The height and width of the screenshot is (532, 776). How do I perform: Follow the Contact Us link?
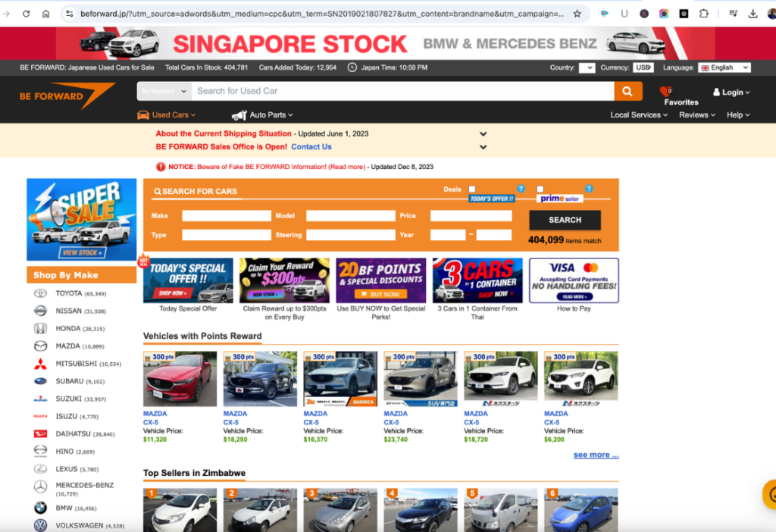311,147
